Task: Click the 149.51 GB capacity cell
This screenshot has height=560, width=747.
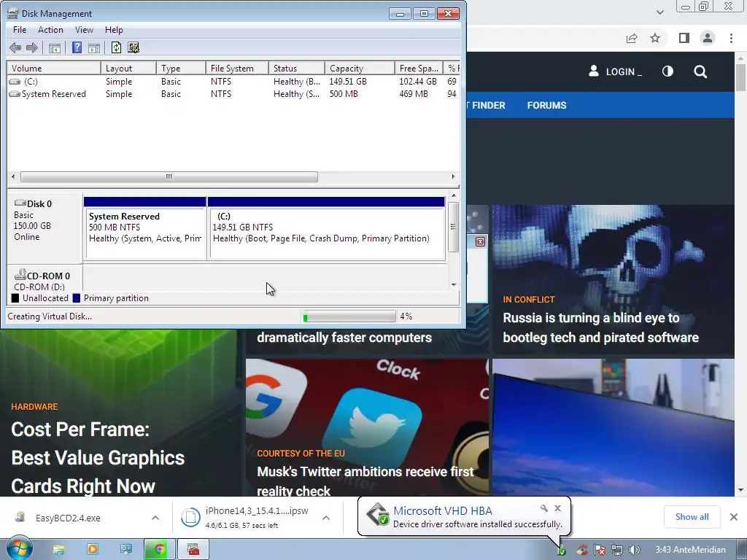Action: (348, 82)
